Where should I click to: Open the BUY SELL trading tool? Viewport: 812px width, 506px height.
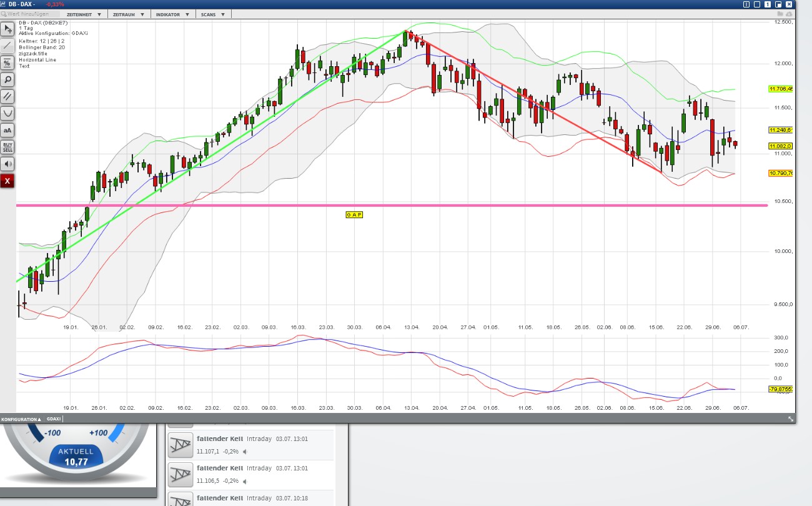[7, 147]
